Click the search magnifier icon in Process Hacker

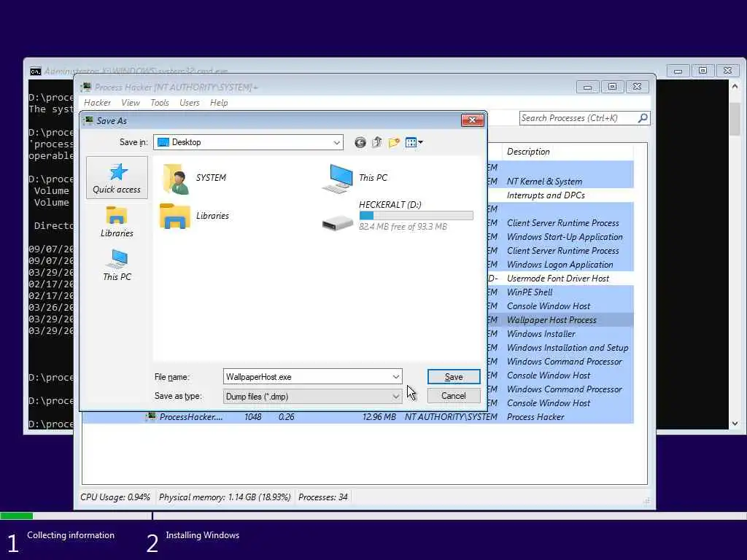(643, 117)
